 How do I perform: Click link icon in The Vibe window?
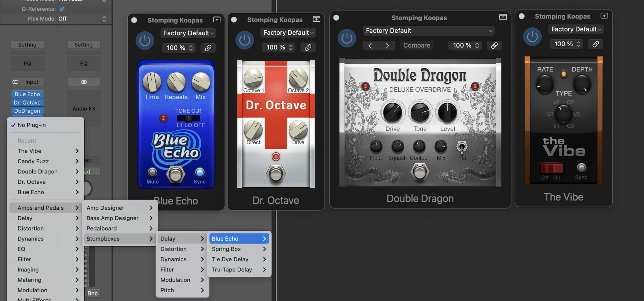pyautogui.click(x=596, y=44)
